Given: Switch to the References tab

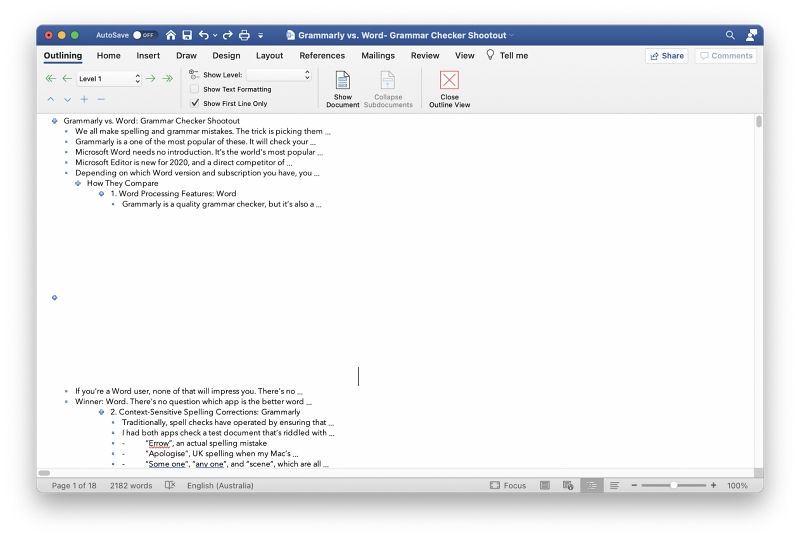Looking at the screenshot, I should point(322,56).
